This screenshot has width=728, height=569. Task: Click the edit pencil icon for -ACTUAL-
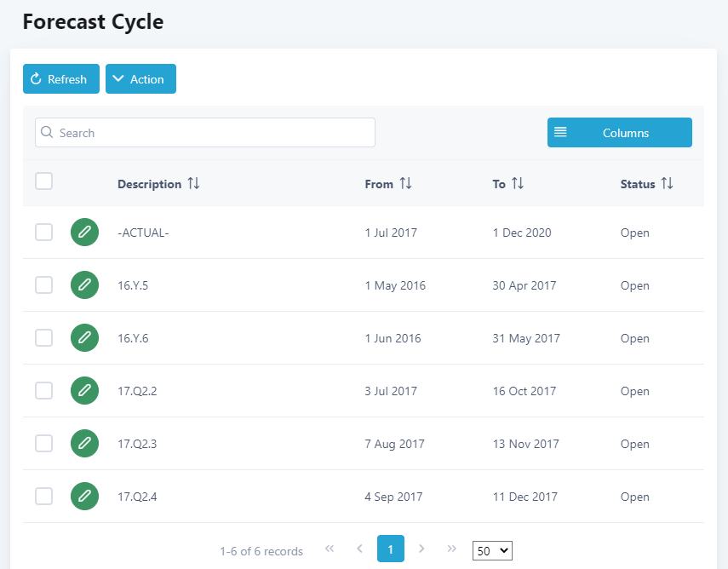coord(84,233)
